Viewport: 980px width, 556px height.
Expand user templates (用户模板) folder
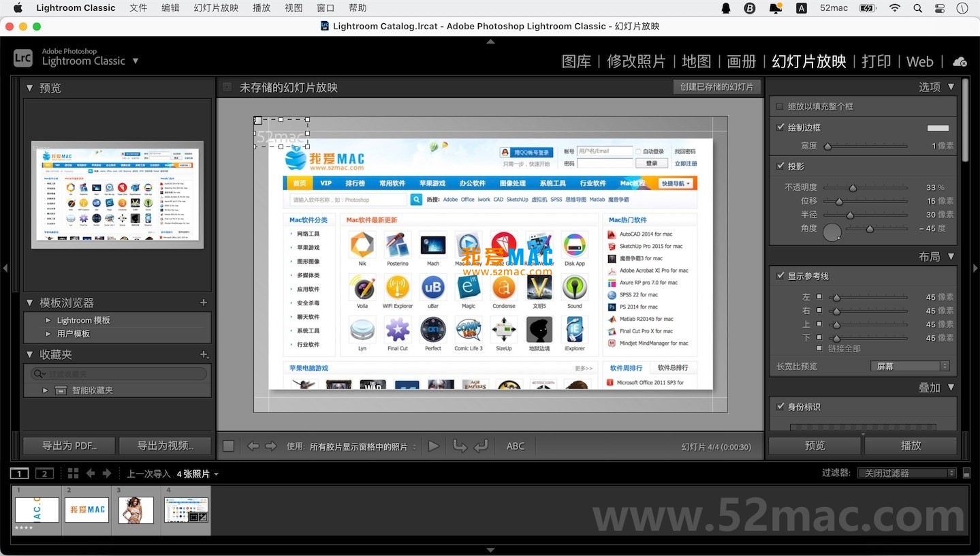(48, 334)
